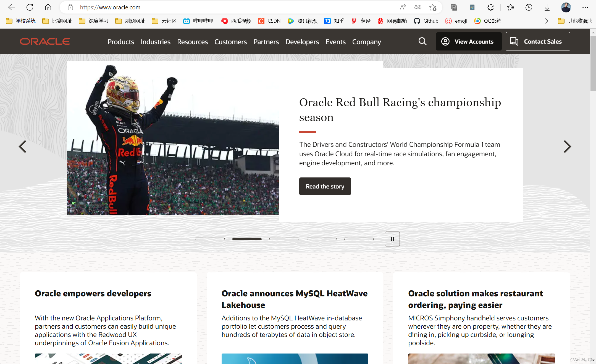Show next carousel slide with right arrow
596x364 pixels.
[567, 147]
